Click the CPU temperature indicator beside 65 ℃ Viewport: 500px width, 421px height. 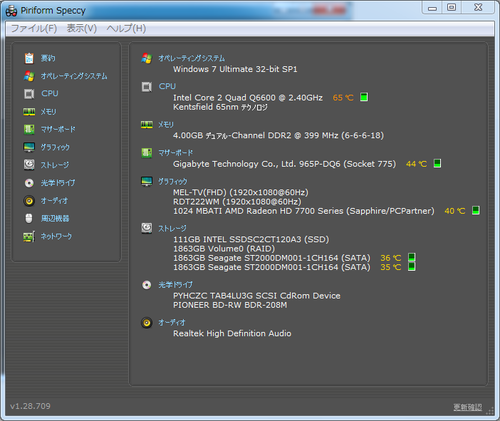point(364,97)
